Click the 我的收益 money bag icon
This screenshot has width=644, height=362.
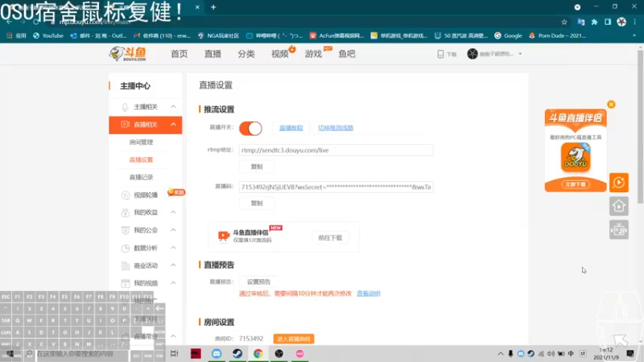click(x=126, y=212)
